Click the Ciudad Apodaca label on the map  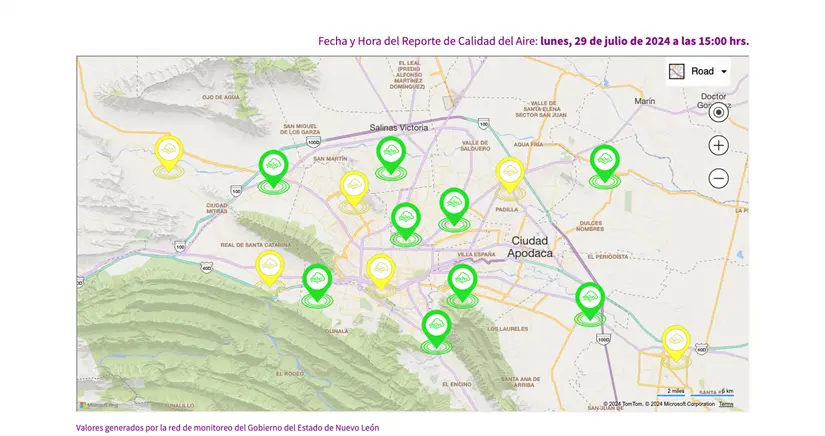(x=532, y=247)
